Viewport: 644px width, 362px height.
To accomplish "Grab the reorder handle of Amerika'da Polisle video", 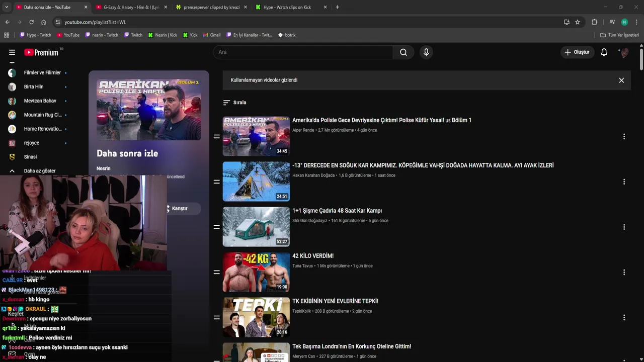I will (x=216, y=136).
